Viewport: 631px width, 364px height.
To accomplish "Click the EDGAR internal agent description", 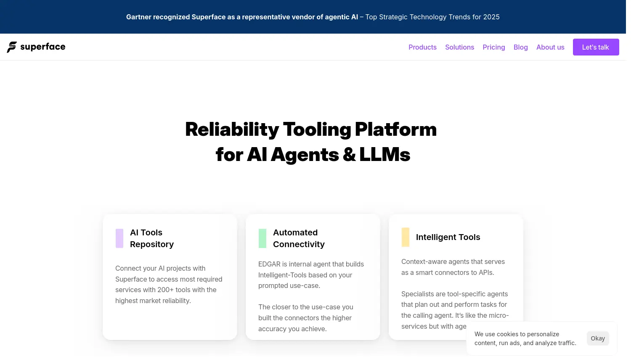I will [x=311, y=275].
